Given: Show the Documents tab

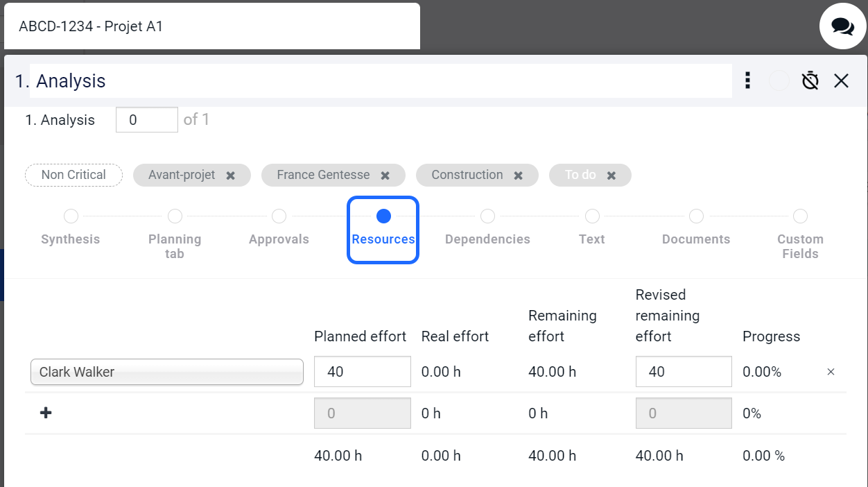Looking at the screenshot, I should pos(696,230).
